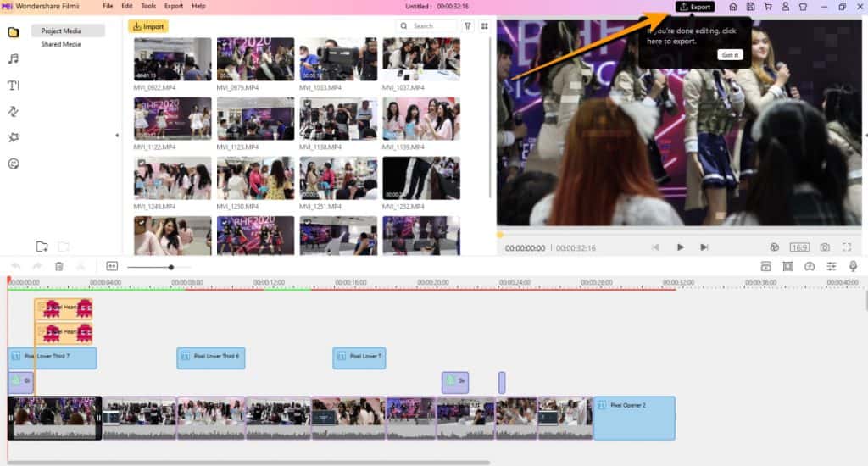Viewport: 868px width, 466px height.
Task: Open the media filter dropdown
Action: tap(468, 26)
